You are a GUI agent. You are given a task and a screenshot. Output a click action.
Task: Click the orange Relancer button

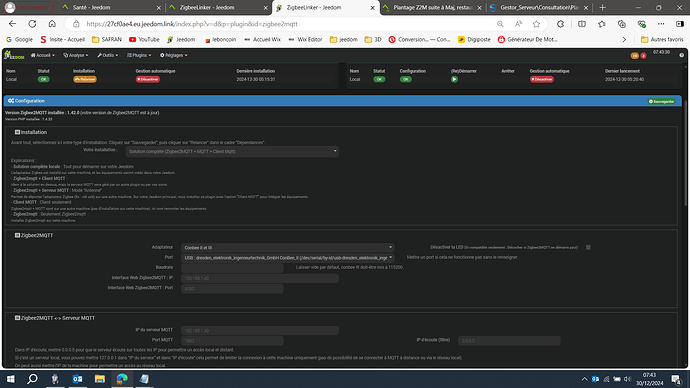tap(85, 79)
